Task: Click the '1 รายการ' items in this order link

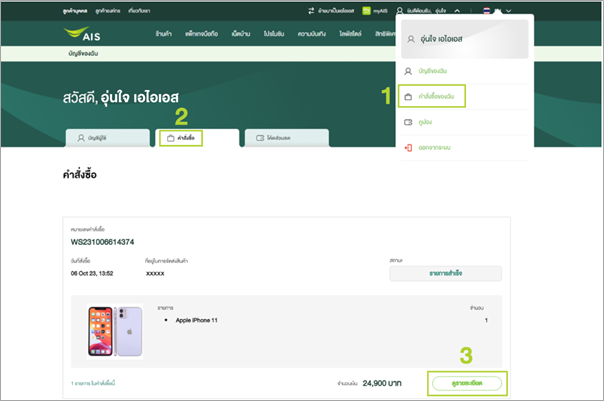Action: pyautogui.click(x=93, y=383)
